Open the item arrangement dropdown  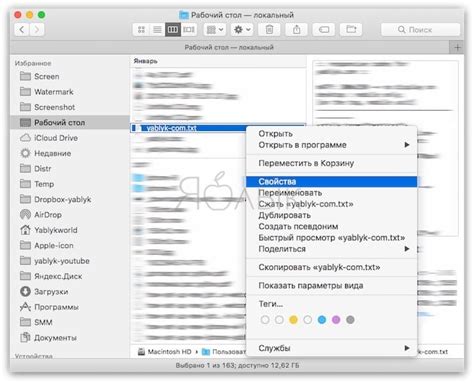click(x=214, y=30)
